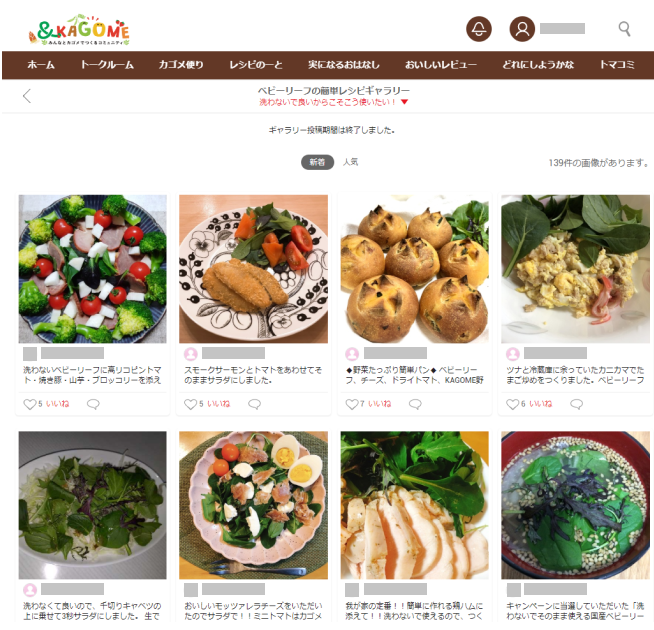The image size is (654, 630).
Task: Like the bread rolls post
Action: click(352, 404)
